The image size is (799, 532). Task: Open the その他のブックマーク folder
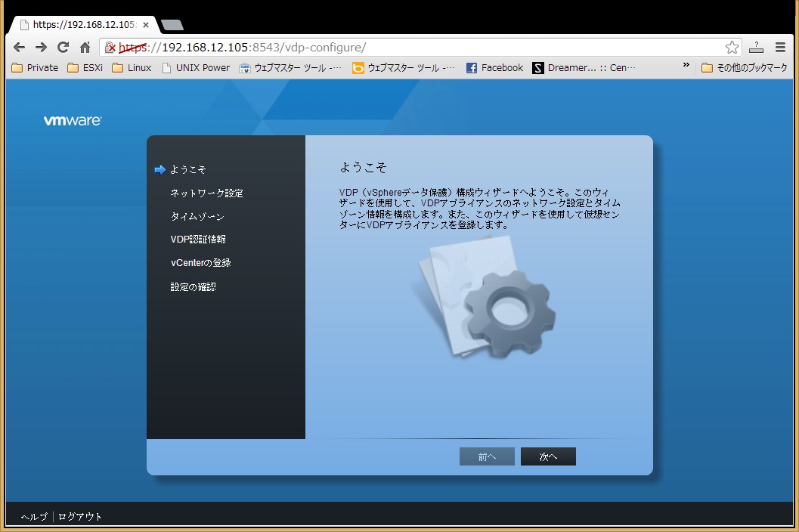click(744, 68)
